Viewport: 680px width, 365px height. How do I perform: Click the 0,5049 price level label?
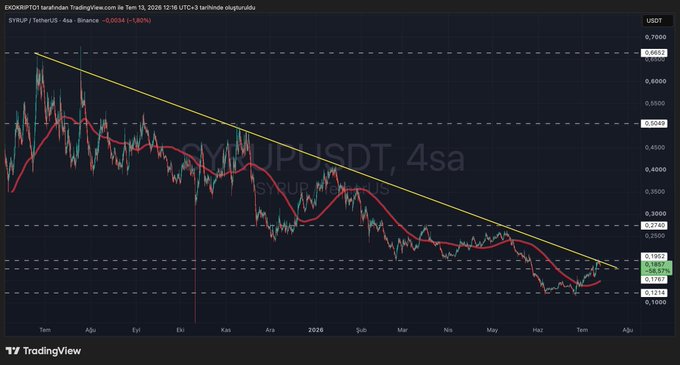tap(655, 124)
